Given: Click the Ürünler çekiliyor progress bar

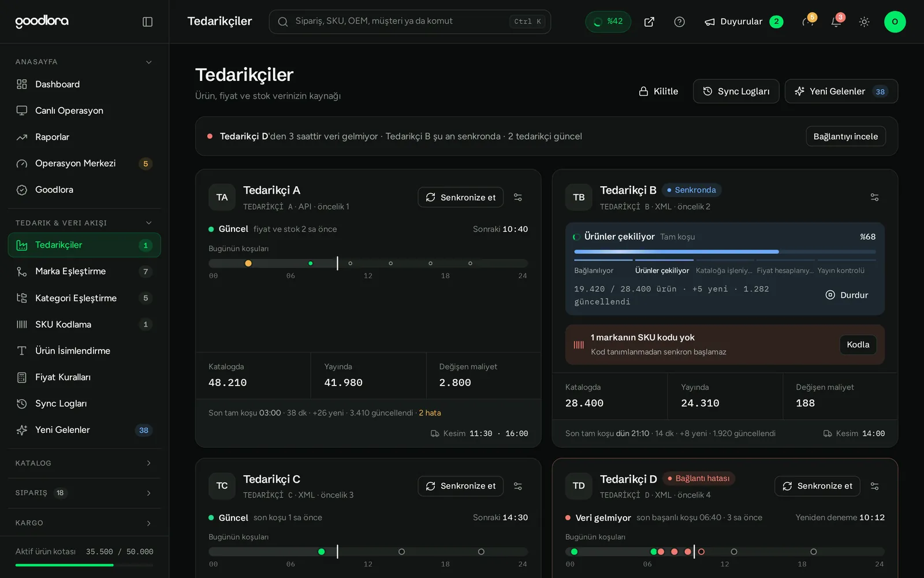Looking at the screenshot, I should 725,252.
